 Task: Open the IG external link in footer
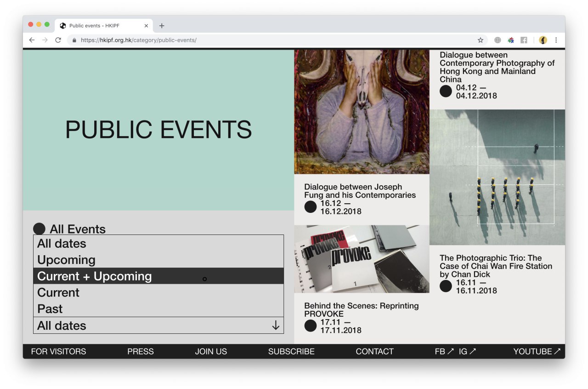coord(467,351)
